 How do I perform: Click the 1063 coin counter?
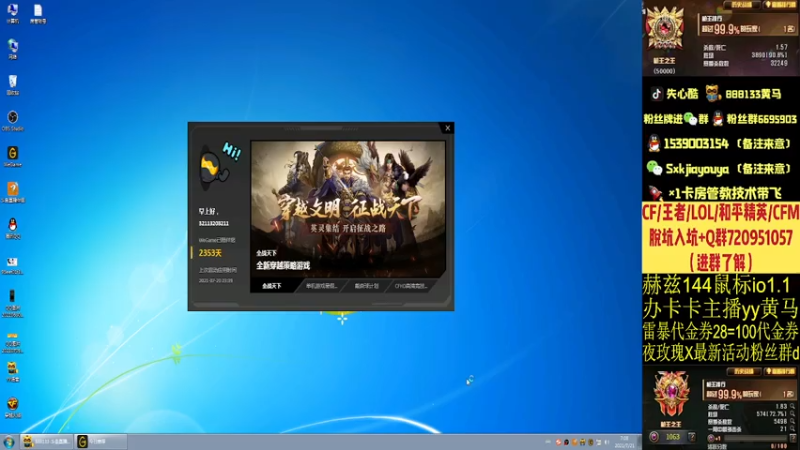[672, 437]
